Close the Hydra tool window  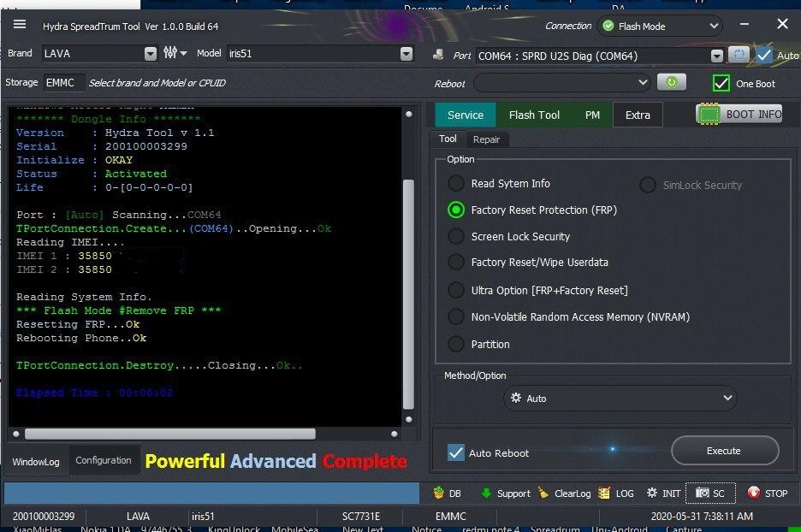(782, 23)
